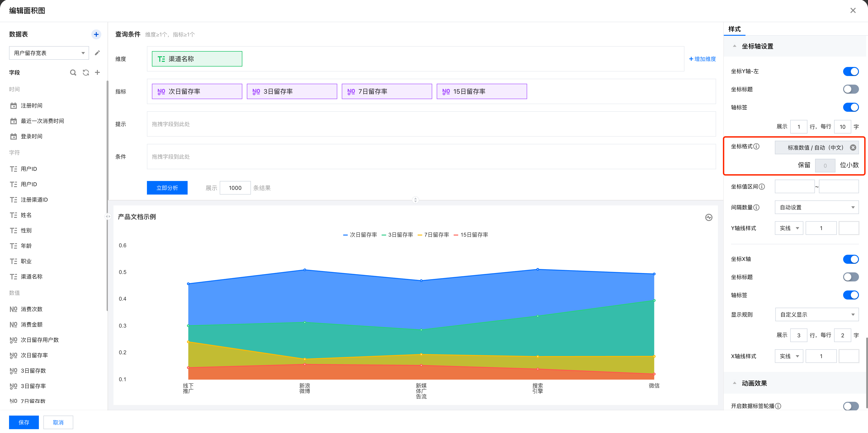Toggle the 坐标Y轴-左 switch off
This screenshot has width=868, height=433.
tap(850, 71)
